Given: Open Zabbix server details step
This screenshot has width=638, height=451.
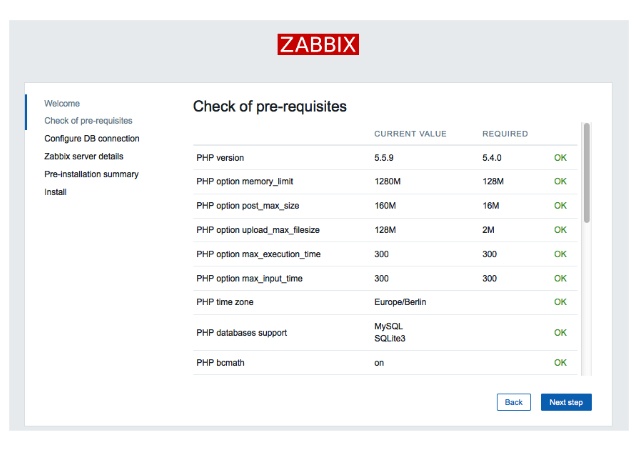Looking at the screenshot, I should click(83, 156).
